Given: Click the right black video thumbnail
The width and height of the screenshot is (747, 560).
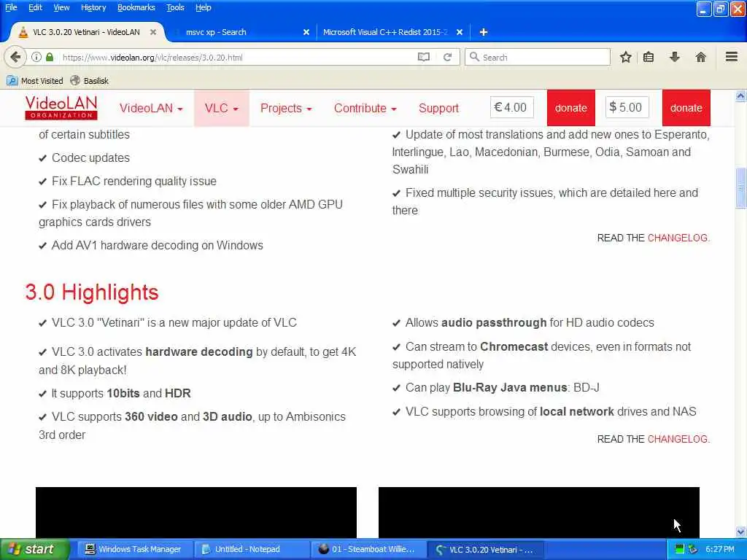Looking at the screenshot, I should [x=539, y=513].
